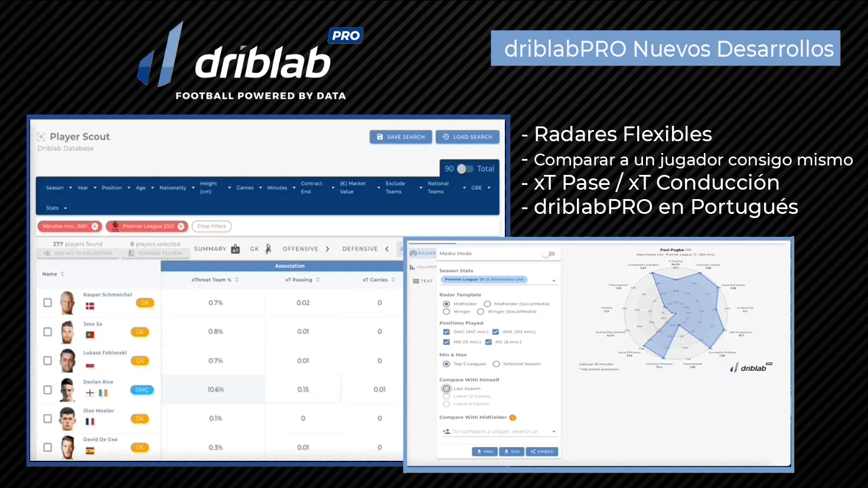Open the Lollipop chart view

click(423, 267)
